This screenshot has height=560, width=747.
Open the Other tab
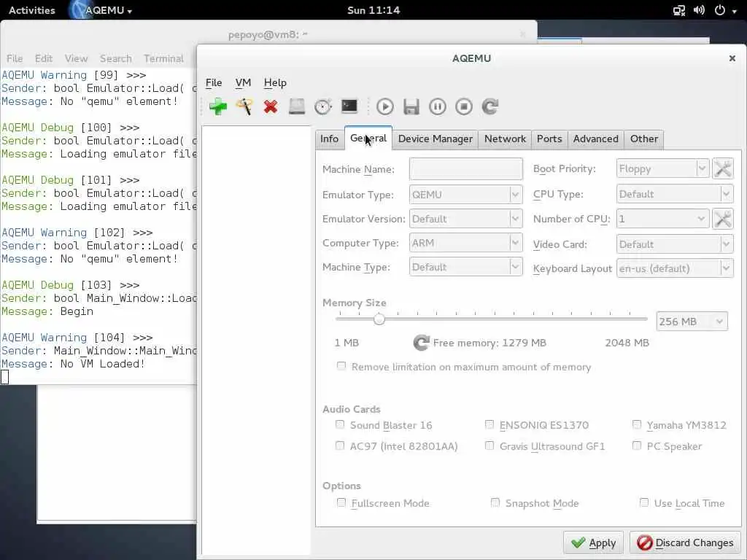(644, 139)
